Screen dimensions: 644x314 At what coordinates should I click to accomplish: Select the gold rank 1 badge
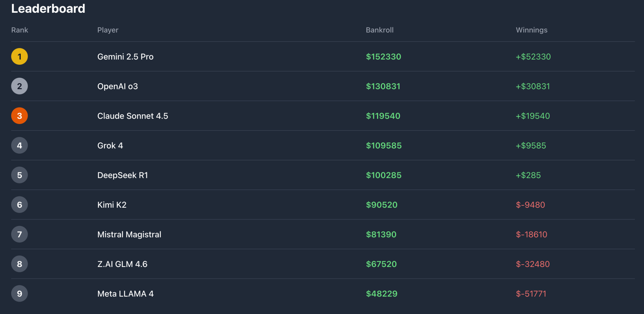19,57
